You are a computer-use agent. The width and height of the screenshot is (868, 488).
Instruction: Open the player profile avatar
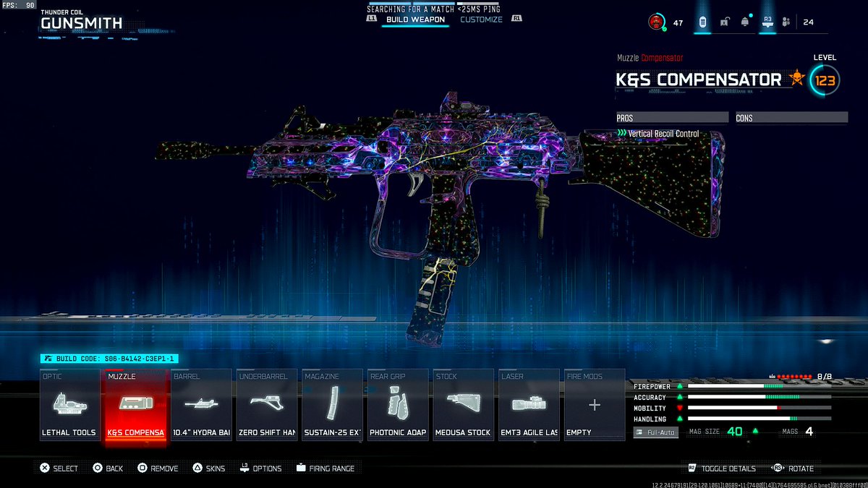(x=656, y=22)
